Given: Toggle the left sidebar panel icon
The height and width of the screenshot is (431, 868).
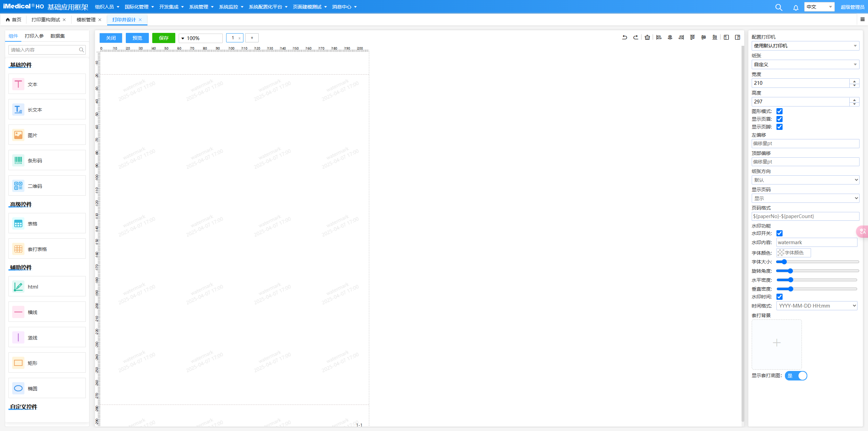Looking at the screenshot, I should tap(726, 37).
